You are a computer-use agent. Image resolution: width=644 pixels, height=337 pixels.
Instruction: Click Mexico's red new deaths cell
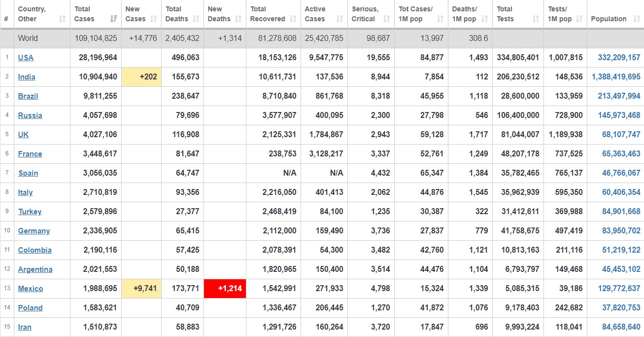(x=225, y=288)
